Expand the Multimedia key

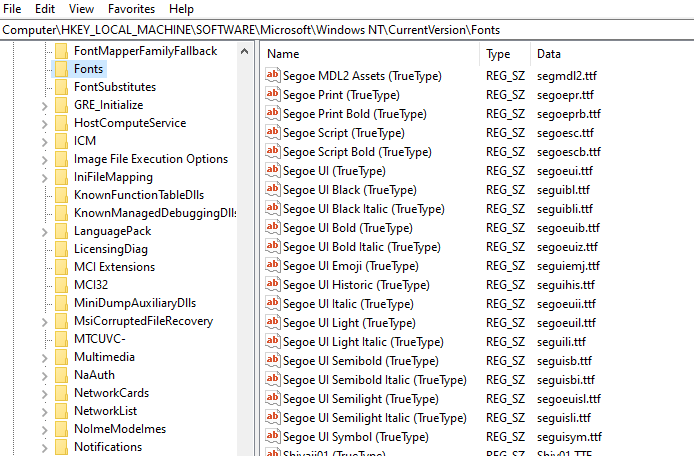(x=45, y=358)
